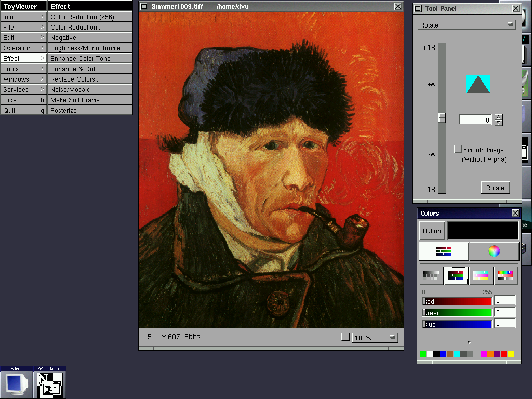Choose the grayscale slider mode icon
This screenshot has width=532, height=399.
click(x=431, y=276)
